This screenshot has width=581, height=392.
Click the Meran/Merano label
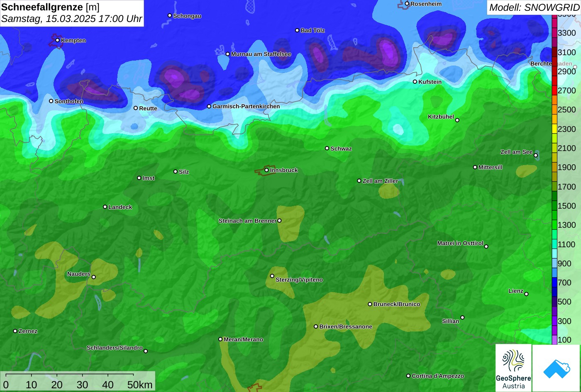pyautogui.click(x=244, y=339)
